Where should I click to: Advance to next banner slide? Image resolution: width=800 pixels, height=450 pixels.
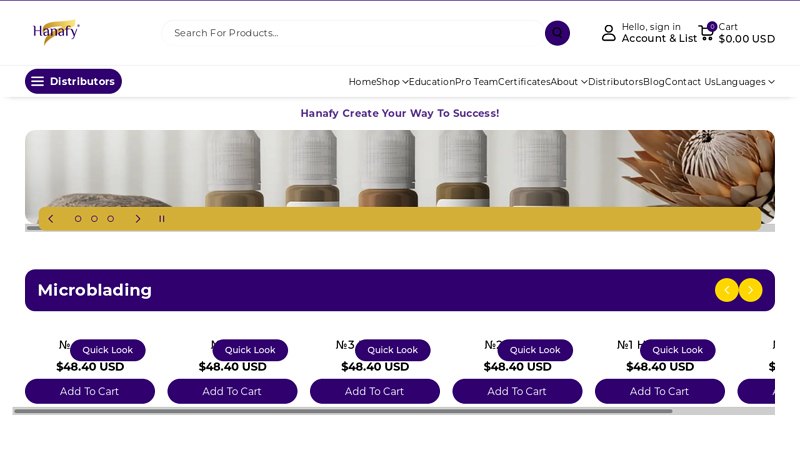point(138,219)
